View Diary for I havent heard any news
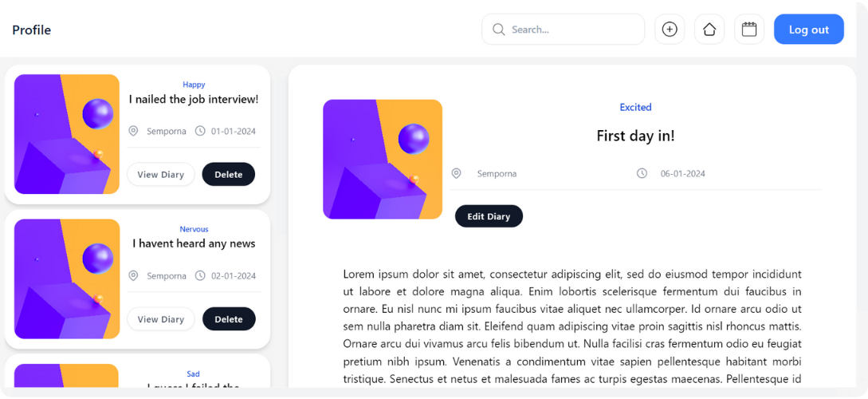 point(160,319)
